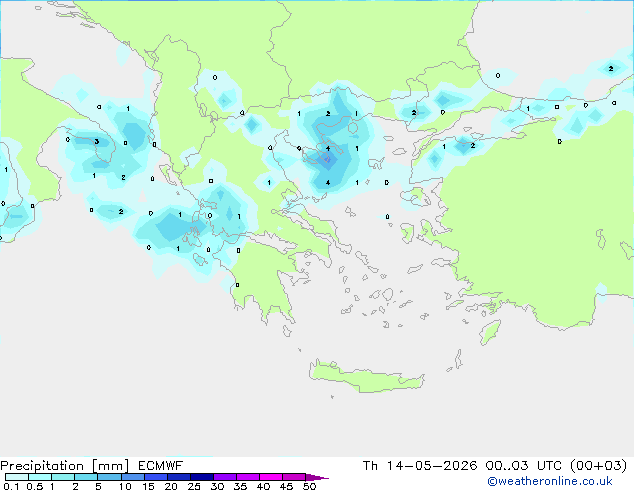The image size is (634, 490).
Task: Click the 40–45 mm magenta legend box
Action: click(271, 477)
